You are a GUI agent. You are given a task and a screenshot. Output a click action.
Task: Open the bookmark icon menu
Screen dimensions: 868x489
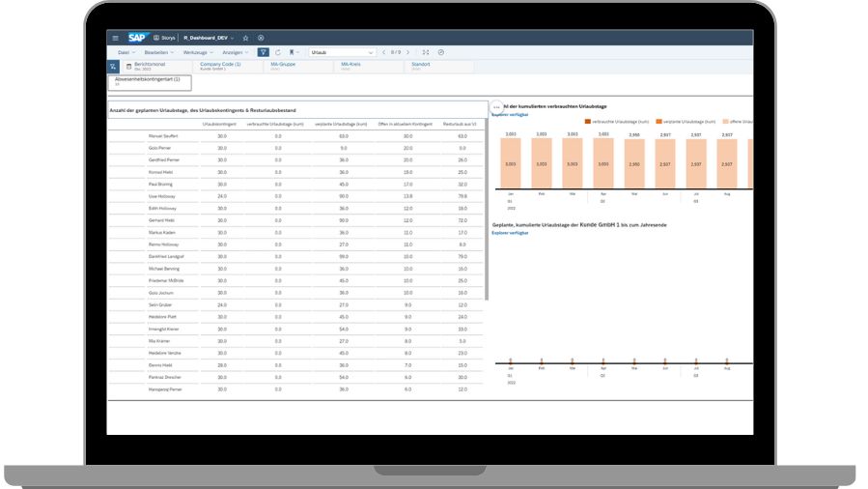pos(294,52)
